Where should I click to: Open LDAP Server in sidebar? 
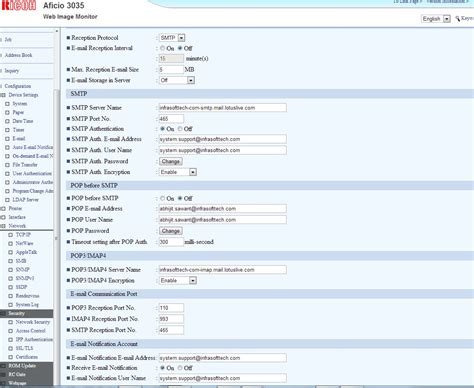(x=25, y=200)
